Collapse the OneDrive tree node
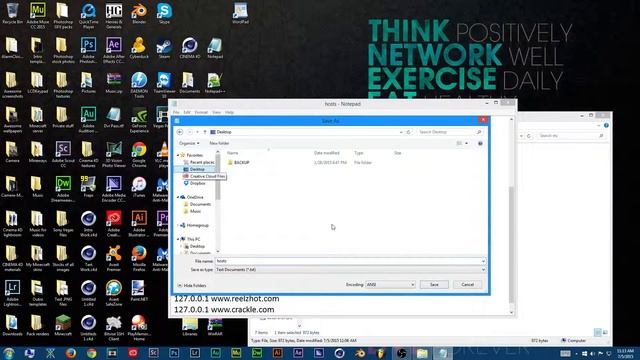This screenshot has height=360, width=640. [x=178, y=197]
